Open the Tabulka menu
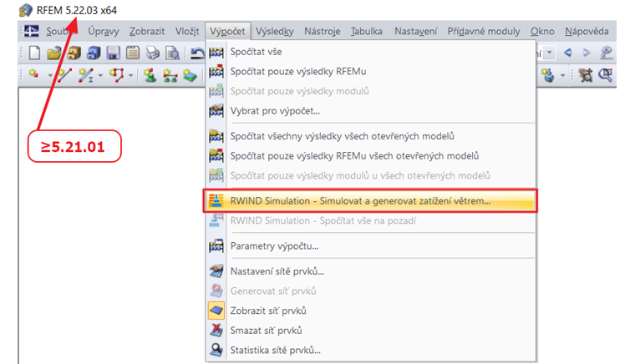Viewport: 635px width, 364px height. coord(367,31)
